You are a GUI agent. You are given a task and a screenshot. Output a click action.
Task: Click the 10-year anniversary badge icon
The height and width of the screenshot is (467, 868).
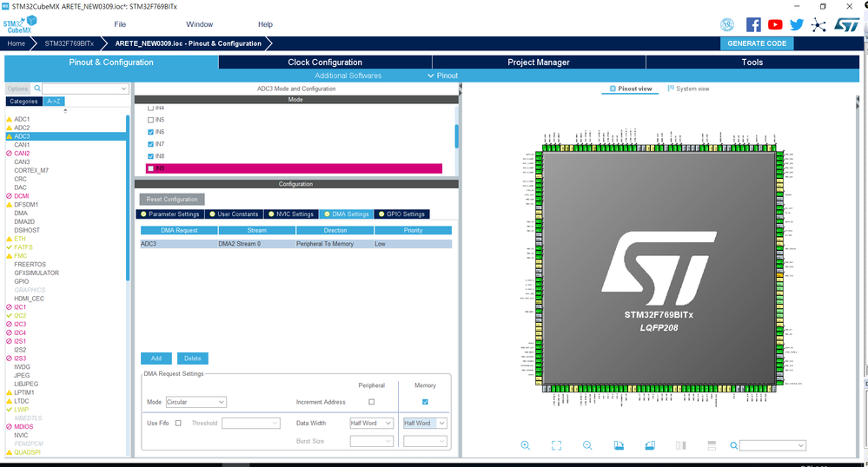(x=727, y=24)
